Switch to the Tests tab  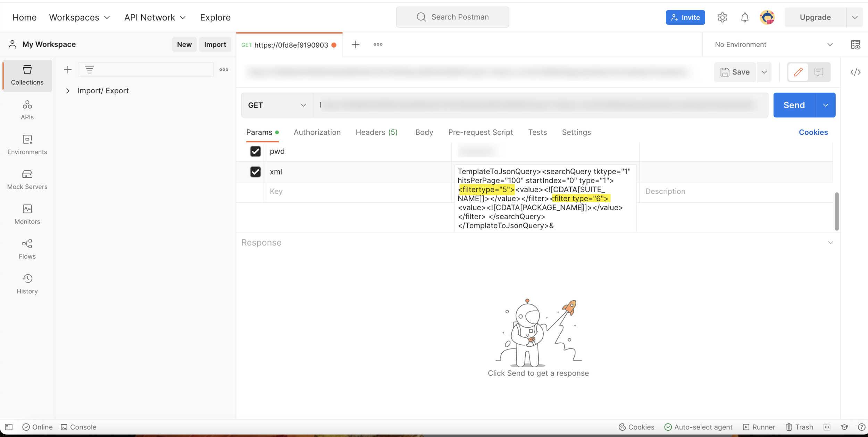pos(537,132)
